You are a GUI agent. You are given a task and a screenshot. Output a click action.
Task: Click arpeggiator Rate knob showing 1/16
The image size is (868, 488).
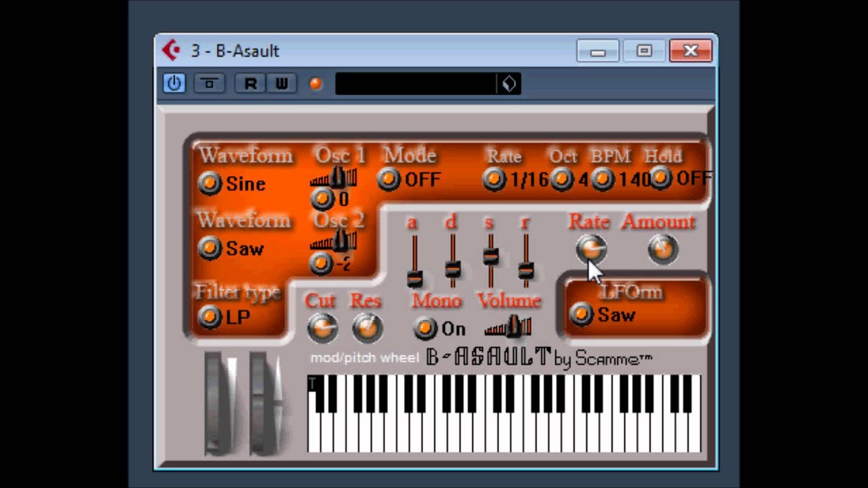click(494, 179)
